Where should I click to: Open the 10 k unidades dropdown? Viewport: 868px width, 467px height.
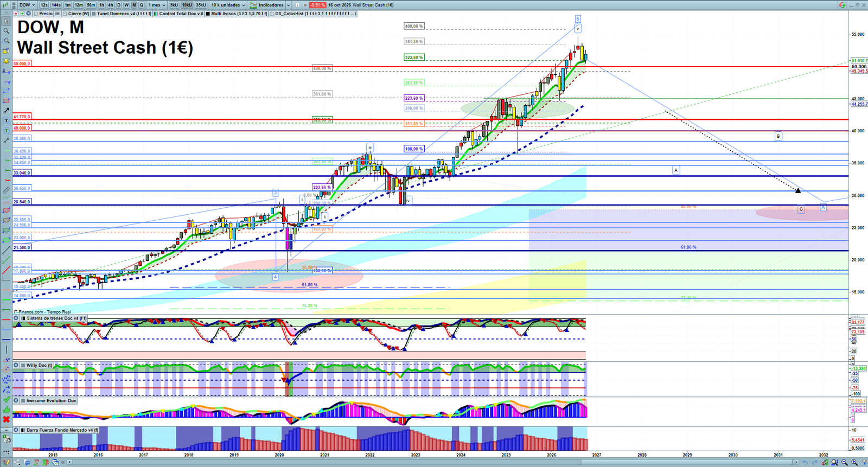tap(228, 5)
